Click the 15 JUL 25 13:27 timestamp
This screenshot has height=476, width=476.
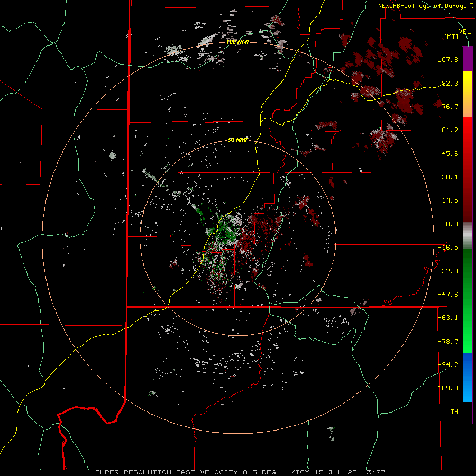pyautogui.click(x=350, y=472)
